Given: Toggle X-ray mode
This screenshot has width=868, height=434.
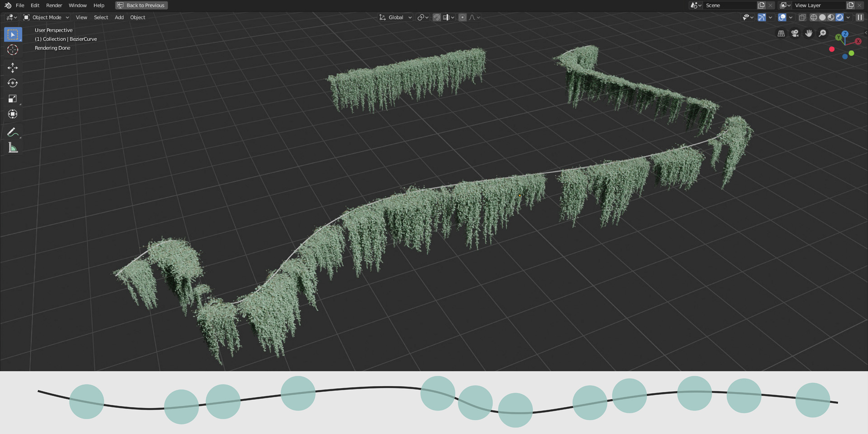Looking at the screenshot, I should [802, 17].
